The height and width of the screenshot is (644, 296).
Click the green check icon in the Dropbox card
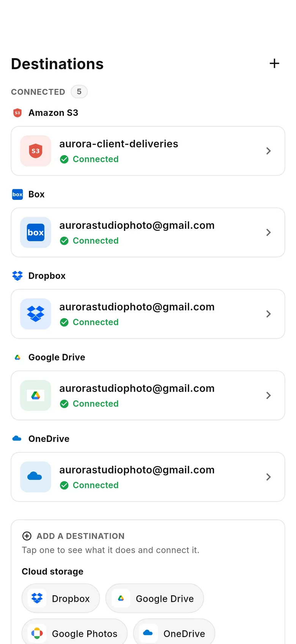tap(65, 322)
